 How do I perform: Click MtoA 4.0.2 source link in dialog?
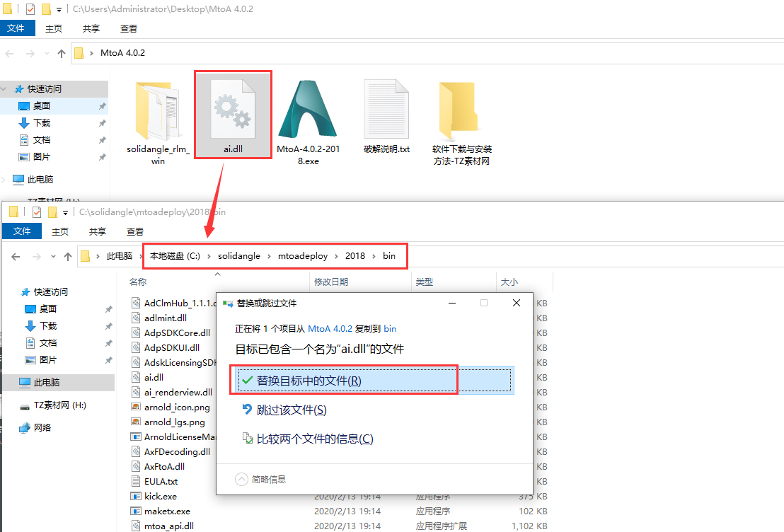pos(330,328)
